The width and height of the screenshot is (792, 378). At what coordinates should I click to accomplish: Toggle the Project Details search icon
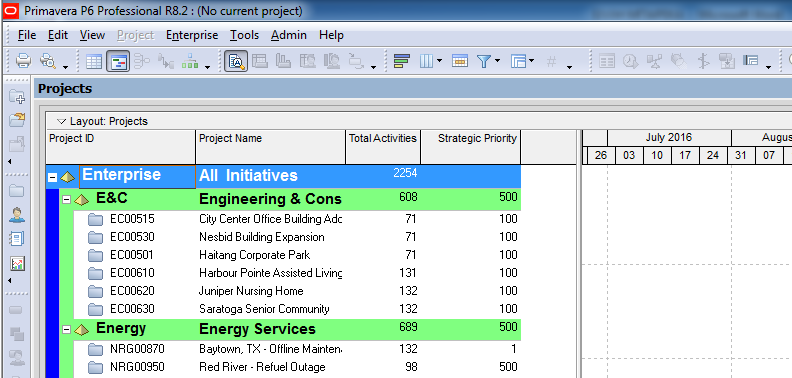[x=236, y=61]
